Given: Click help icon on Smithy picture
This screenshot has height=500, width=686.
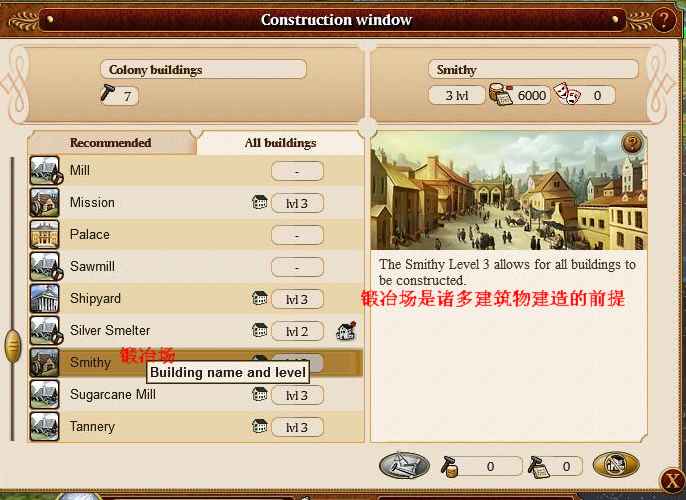Looking at the screenshot, I should coord(632,143).
